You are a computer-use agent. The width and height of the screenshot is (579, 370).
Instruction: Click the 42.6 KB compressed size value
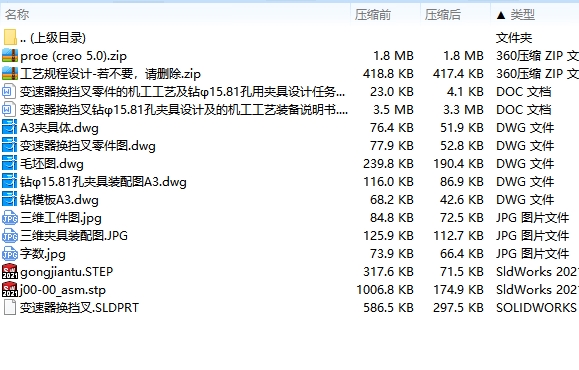(x=462, y=200)
